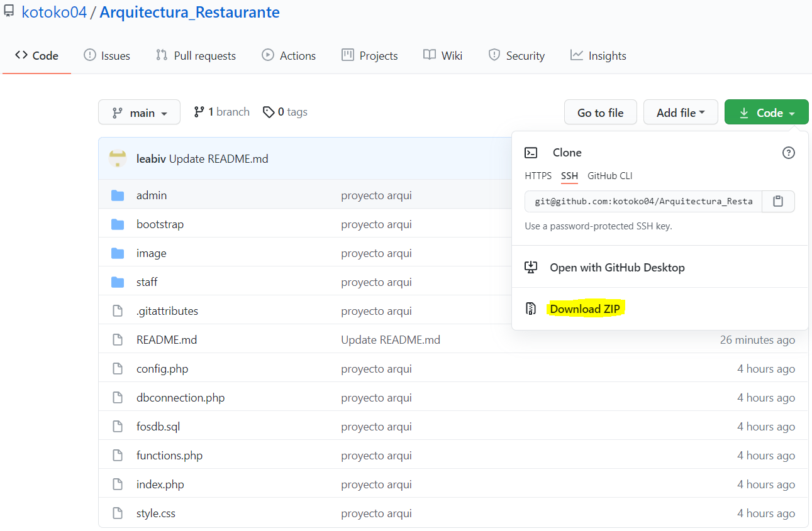Open the Insights graph icon
This screenshot has width=812, height=531.
tap(576, 55)
